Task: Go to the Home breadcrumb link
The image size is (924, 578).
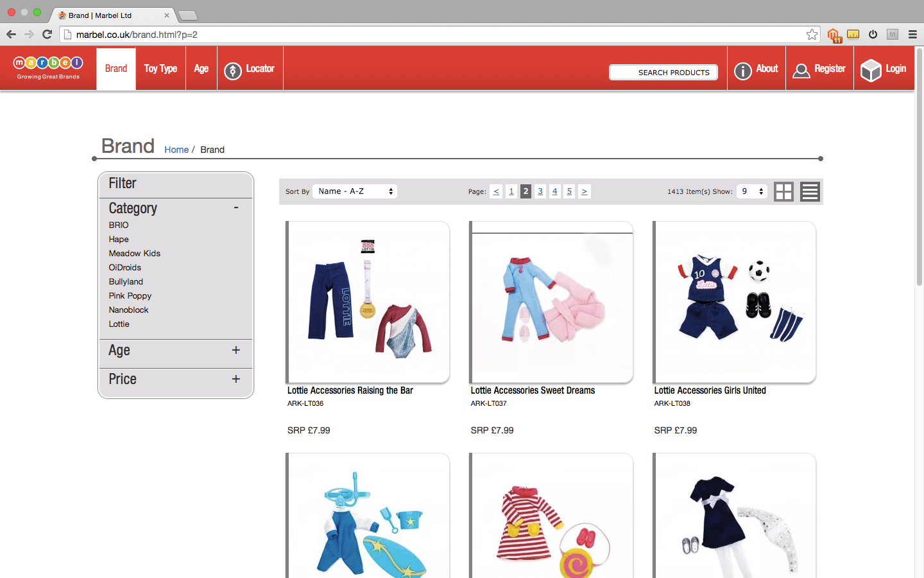Action: coord(176,150)
